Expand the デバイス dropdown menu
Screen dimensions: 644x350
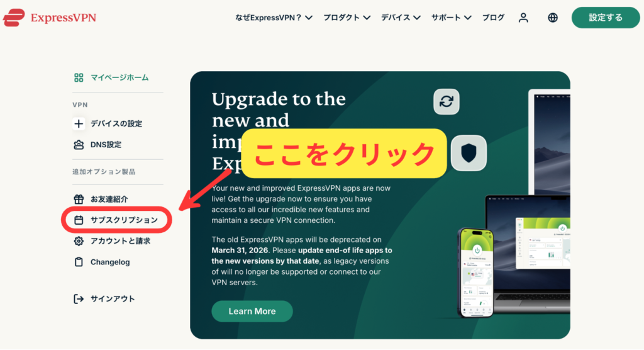[x=401, y=18]
